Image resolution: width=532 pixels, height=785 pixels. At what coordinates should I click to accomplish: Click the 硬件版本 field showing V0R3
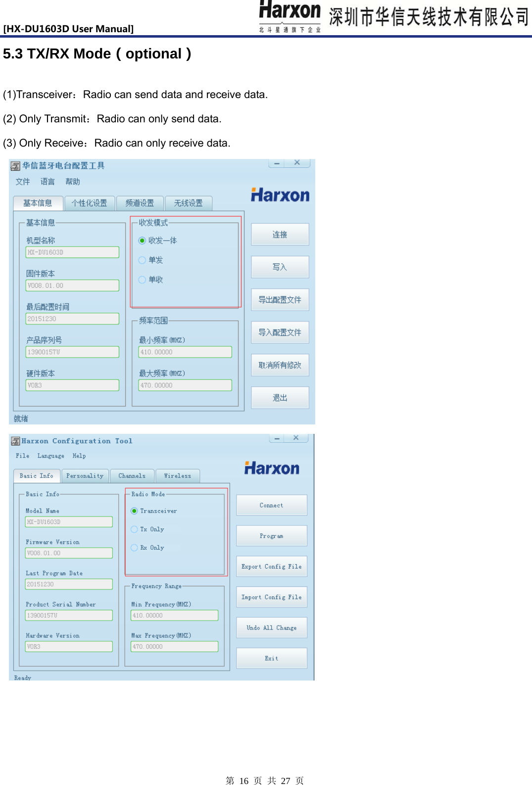point(72,385)
